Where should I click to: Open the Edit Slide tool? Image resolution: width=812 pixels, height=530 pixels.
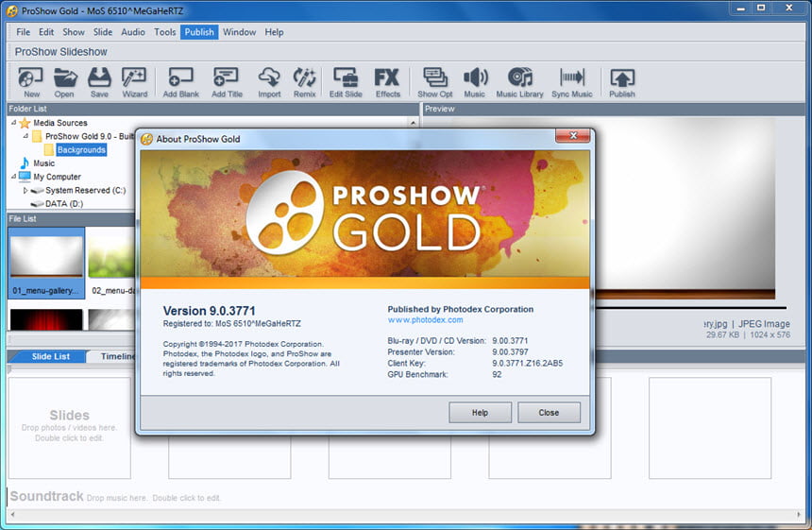click(346, 82)
